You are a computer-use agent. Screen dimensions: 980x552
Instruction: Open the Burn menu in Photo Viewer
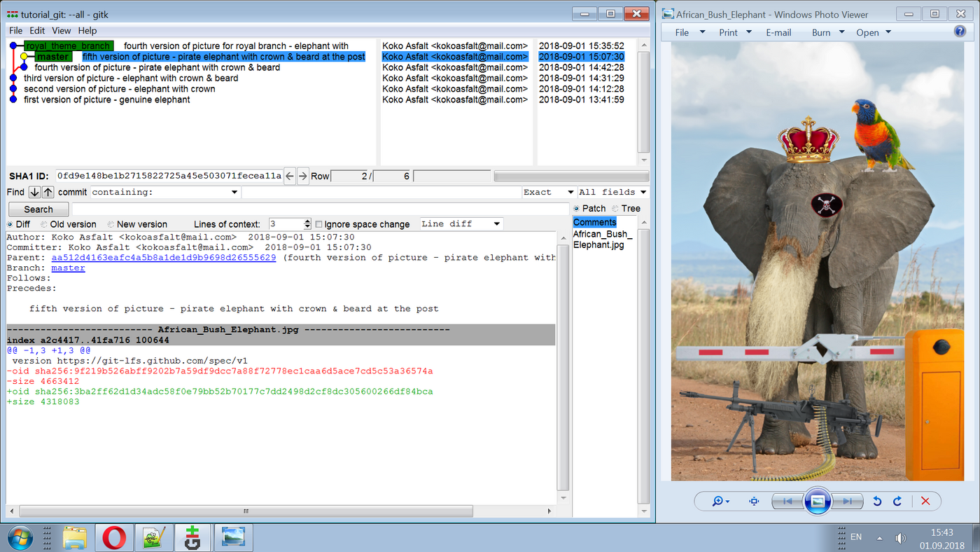click(x=828, y=32)
